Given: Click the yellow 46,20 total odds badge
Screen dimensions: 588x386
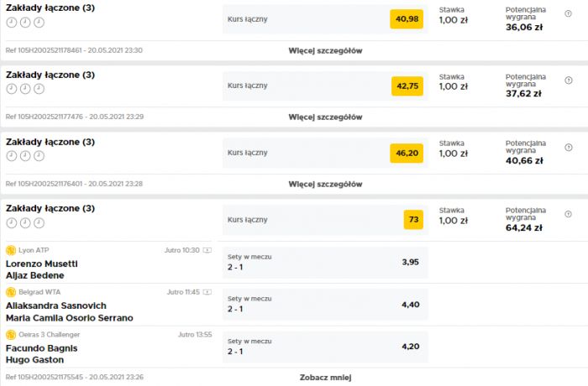Looking at the screenshot, I should pos(407,153).
